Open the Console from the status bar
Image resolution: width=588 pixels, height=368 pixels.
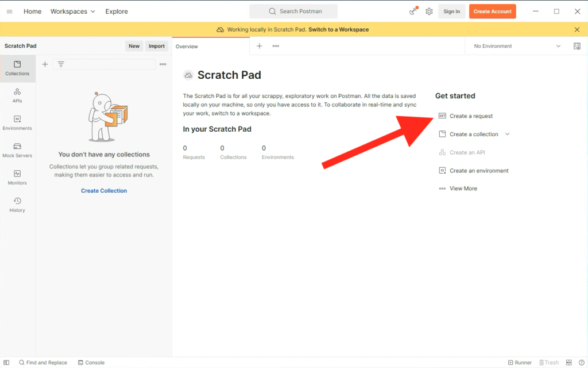(91, 363)
